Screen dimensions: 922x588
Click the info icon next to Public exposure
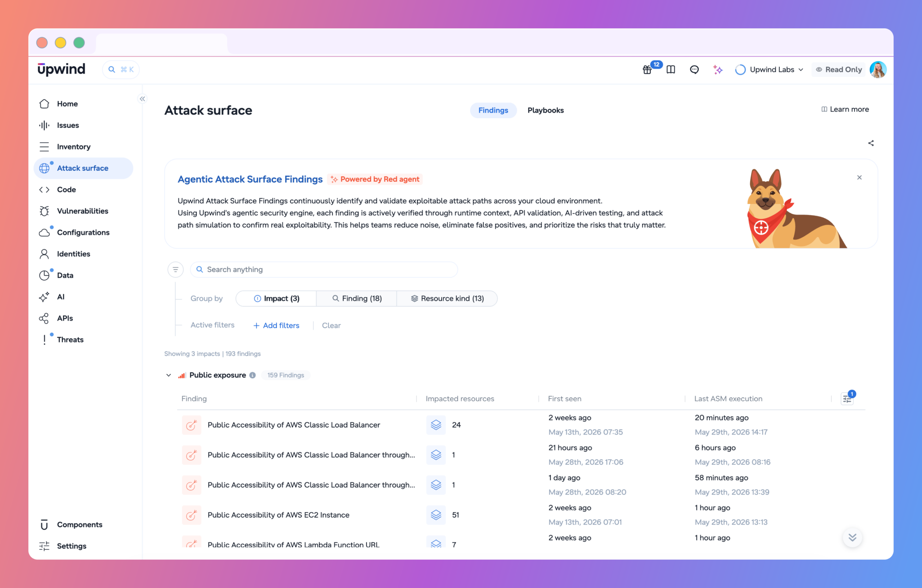tap(253, 375)
